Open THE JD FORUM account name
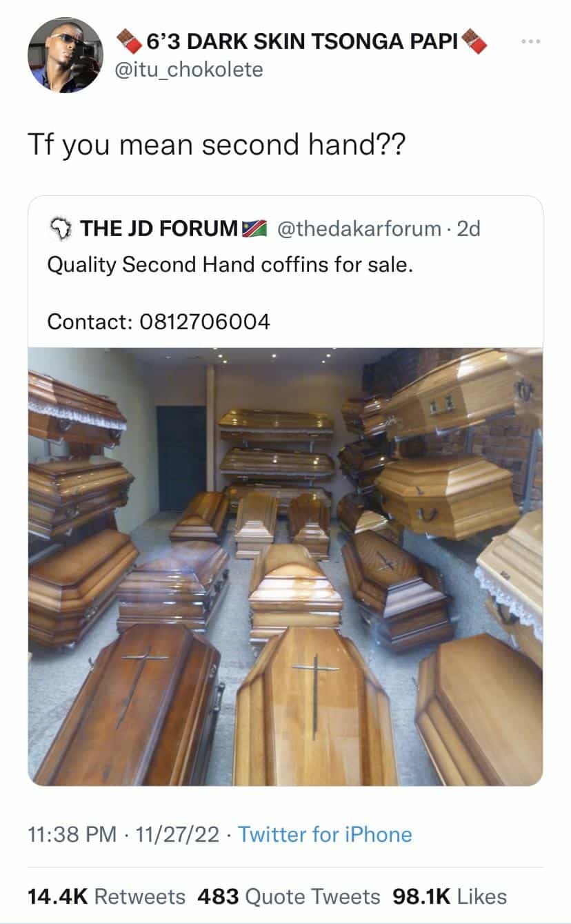 pyautogui.click(x=159, y=228)
